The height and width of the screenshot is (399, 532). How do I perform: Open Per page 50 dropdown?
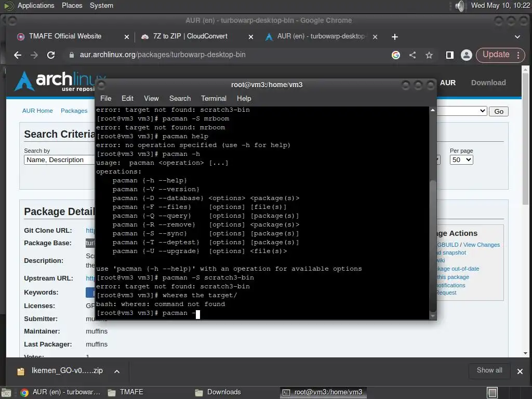(461, 160)
